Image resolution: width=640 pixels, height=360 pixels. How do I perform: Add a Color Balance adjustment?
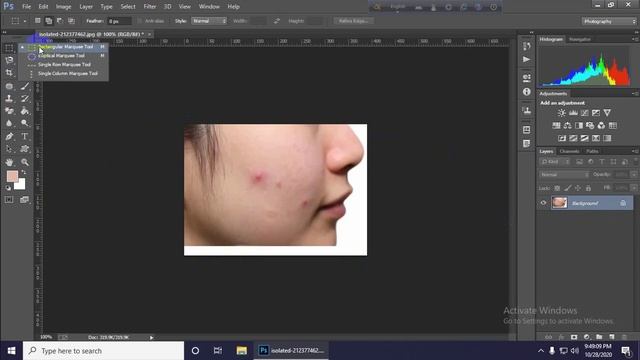point(567,126)
